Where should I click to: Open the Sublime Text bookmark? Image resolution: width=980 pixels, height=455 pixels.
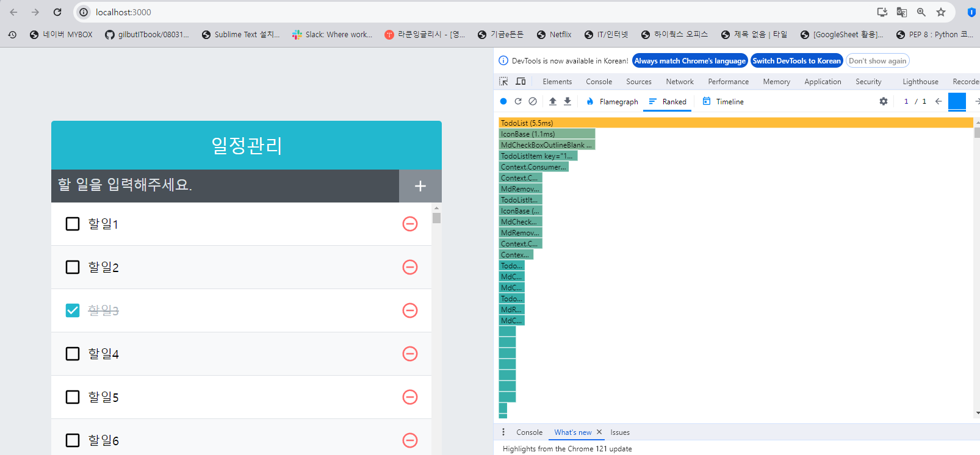click(240, 35)
